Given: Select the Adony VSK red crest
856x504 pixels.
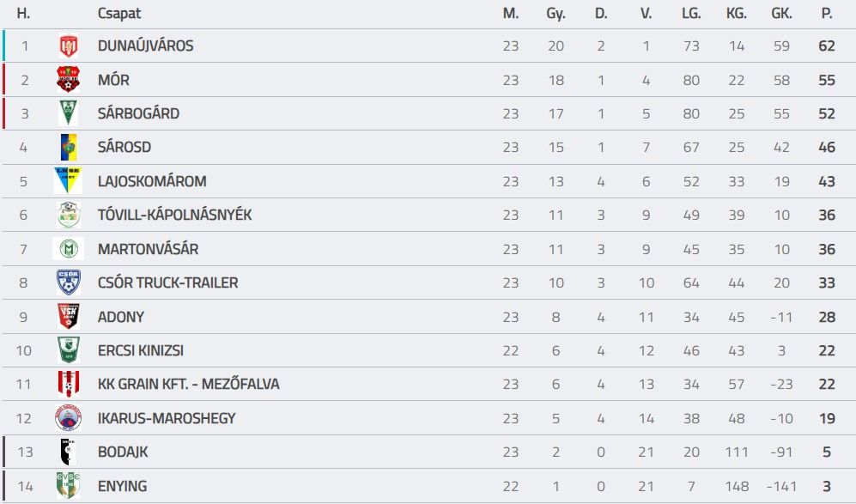Looking at the screenshot, I should [x=68, y=316].
